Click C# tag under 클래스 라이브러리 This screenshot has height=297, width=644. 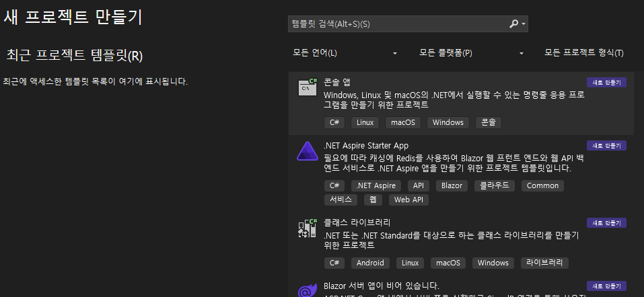[334, 263]
